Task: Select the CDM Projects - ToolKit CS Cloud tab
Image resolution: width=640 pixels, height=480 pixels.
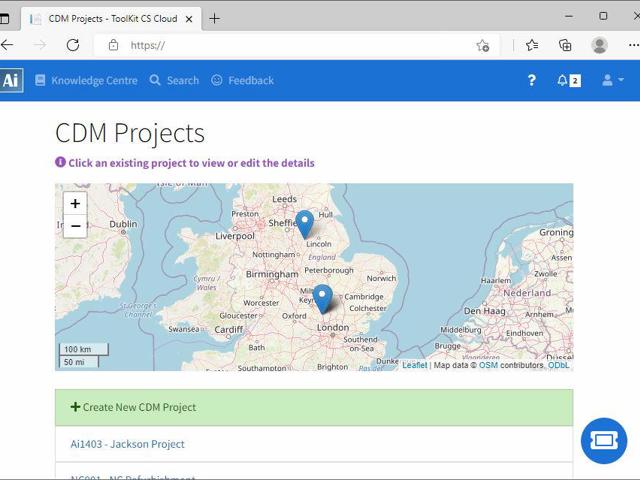Action: (111, 19)
